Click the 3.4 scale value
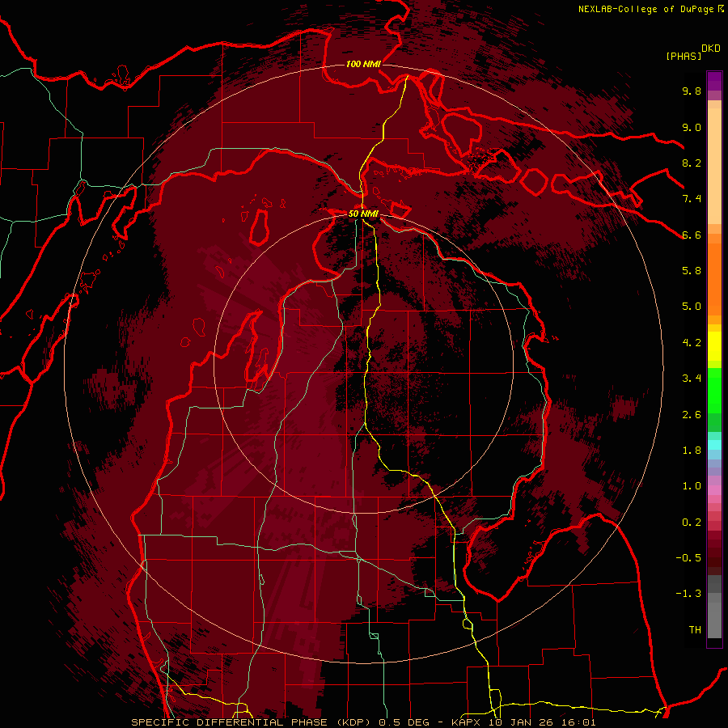The image size is (728, 728). tap(692, 379)
